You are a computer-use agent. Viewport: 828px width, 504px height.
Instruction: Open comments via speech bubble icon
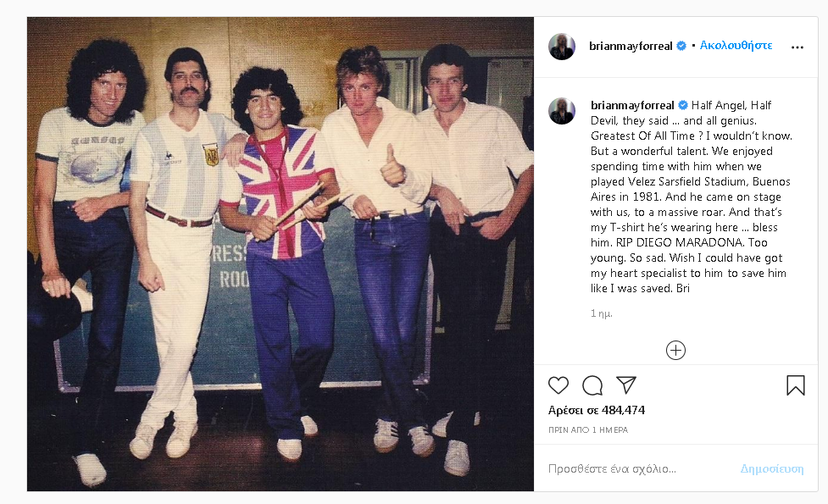coord(592,385)
